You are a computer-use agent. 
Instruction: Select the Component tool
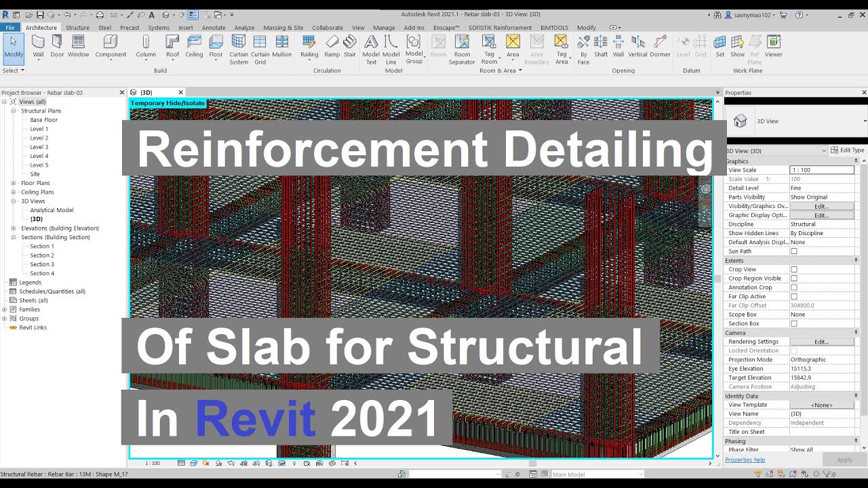[x=111, y=47]
